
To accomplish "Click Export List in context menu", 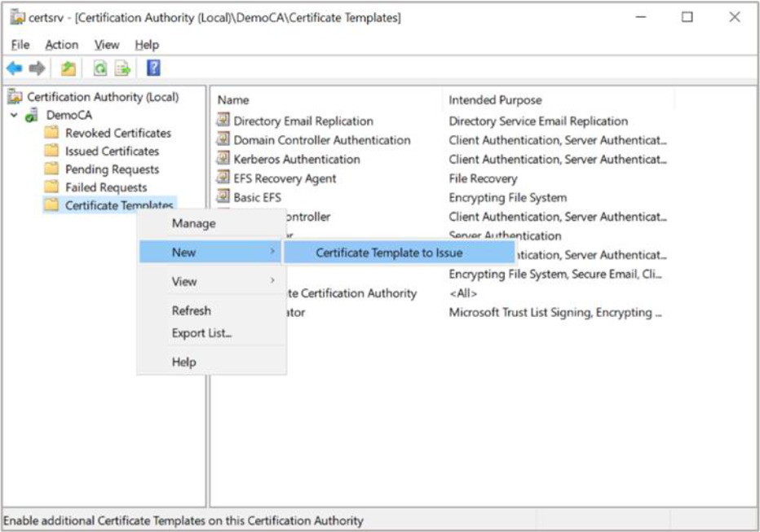I will click(x=201, y=333).
